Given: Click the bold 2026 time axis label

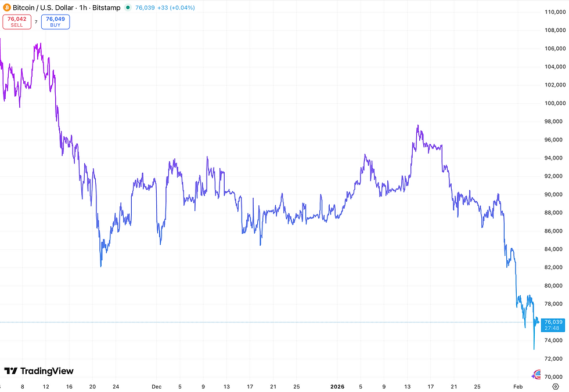Looking at the screenshot, I should [337, 387].
